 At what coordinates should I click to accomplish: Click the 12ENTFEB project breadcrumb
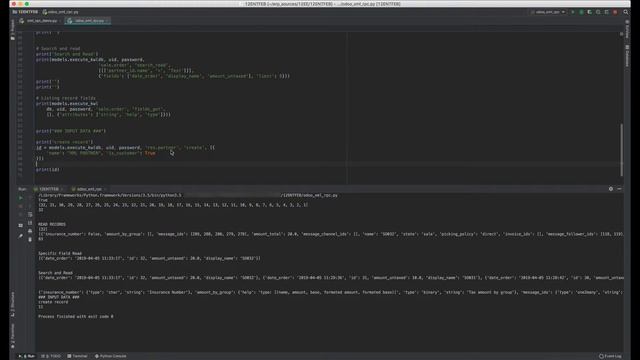coord(25,12)
